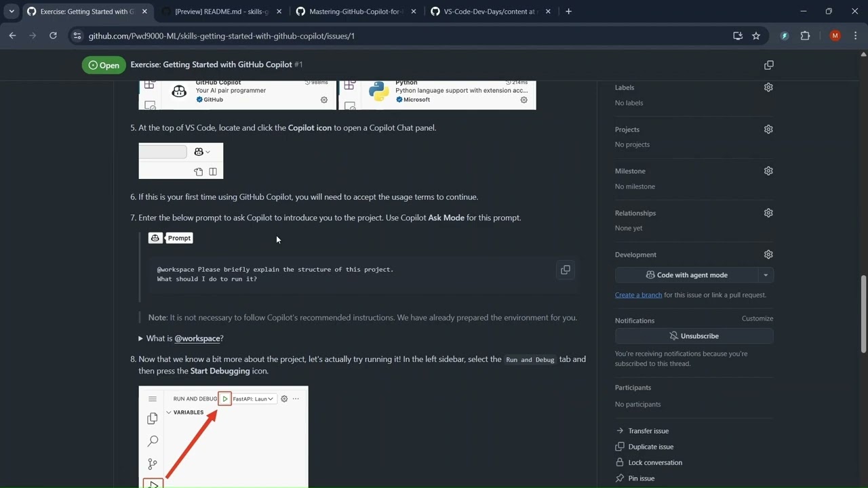Click the address bar URL field
This screenshot has width=868, height=488.
pos(407,36)
